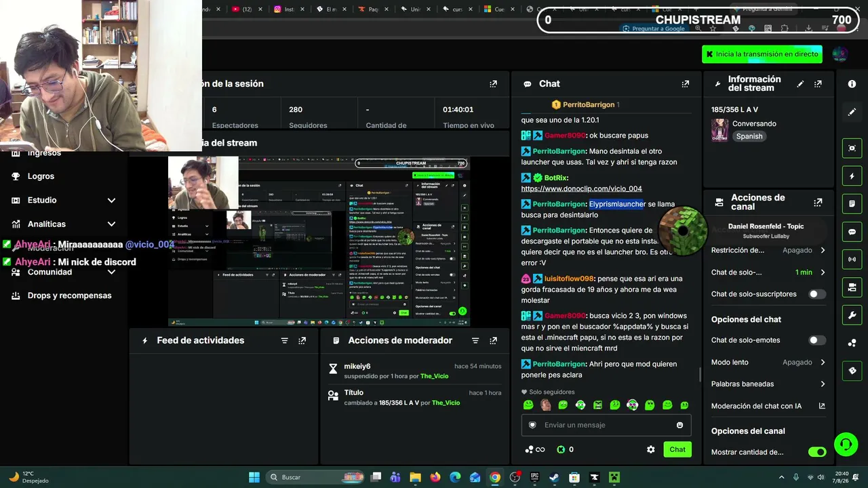Click the Windows Start button
Screen dimensions: 868x488
[254, 477]
